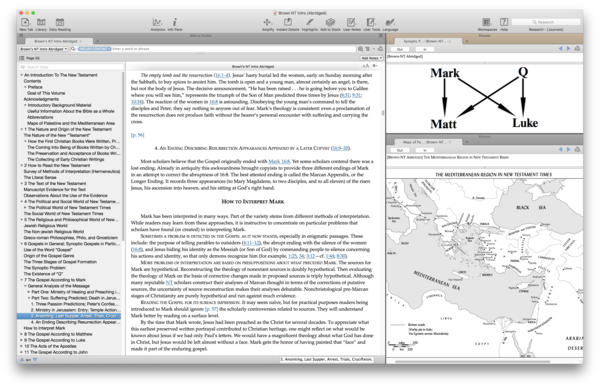The image size is (600, 388).
Task: Open the Workspaces icon
Action: (x=487, y=22)
